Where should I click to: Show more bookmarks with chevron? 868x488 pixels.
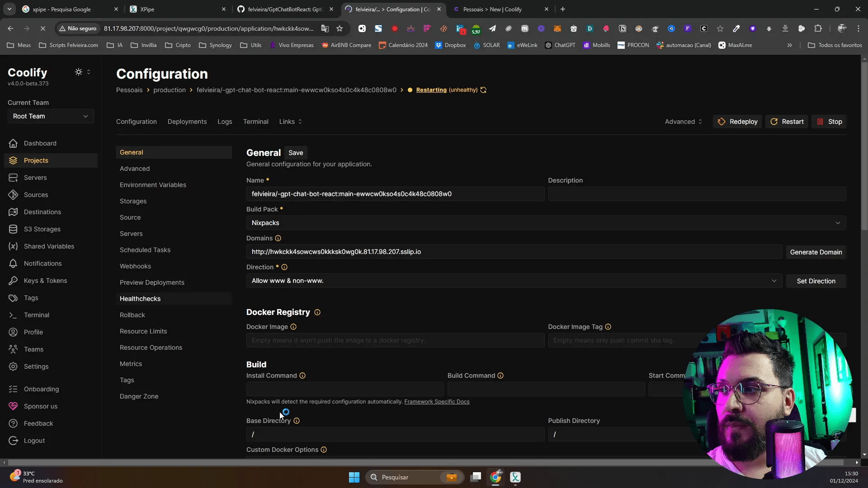click(790, 45)
